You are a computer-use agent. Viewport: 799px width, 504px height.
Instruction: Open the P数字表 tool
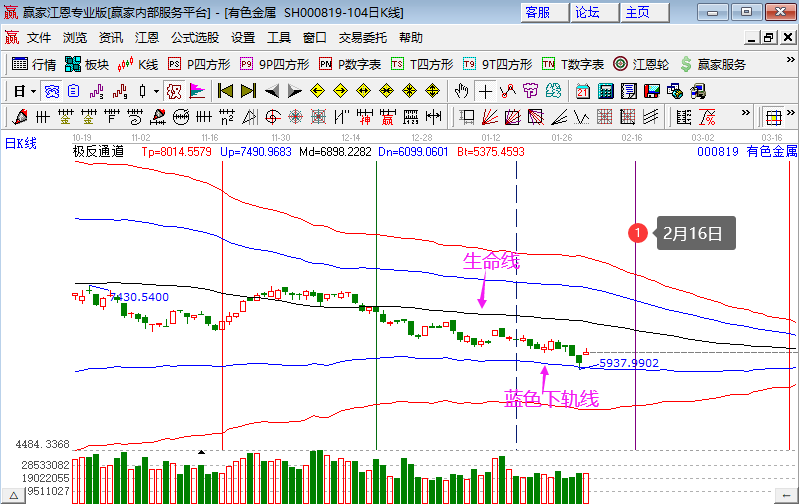(350, 64)
